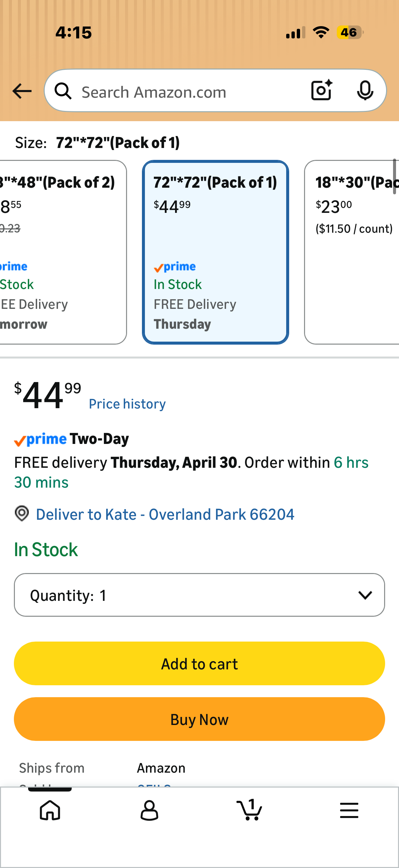Tap the back arrow icon
This screenshot has width=399, height=868.
tap(22, 91)
